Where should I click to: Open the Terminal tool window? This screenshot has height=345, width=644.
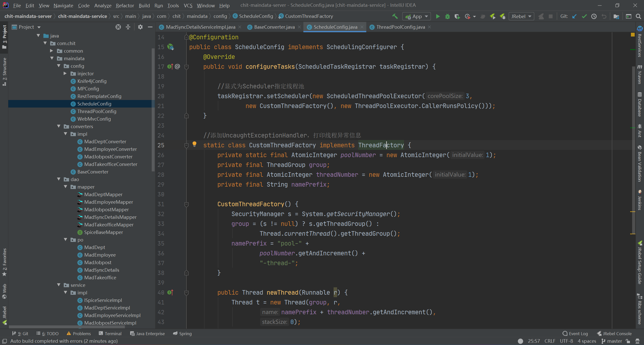coord(110,333)
